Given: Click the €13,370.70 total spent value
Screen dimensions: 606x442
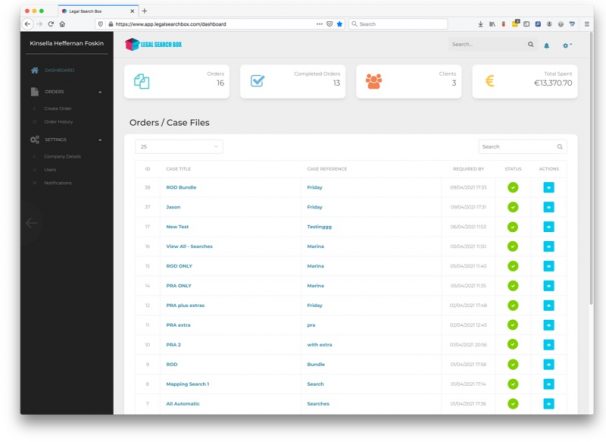Looking at the screenshot, I should [x=553, y=83].
